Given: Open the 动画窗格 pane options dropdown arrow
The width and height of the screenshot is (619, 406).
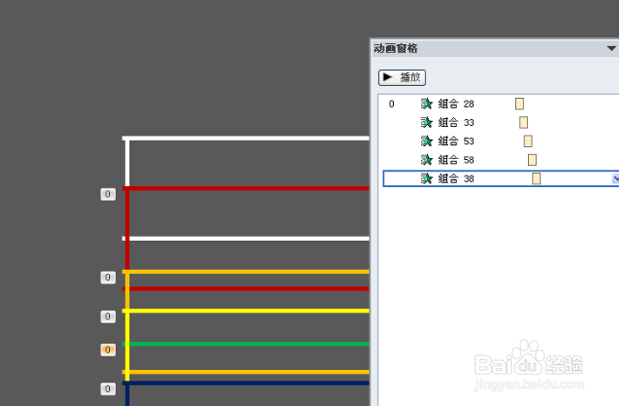Looking at the screenshot, I should [x=611, y=48].
